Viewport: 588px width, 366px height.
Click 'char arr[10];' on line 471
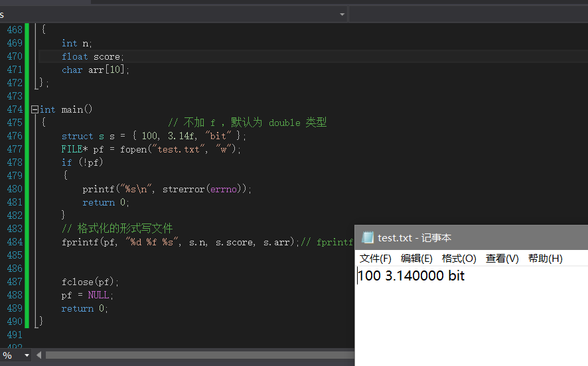pos(96,70)
